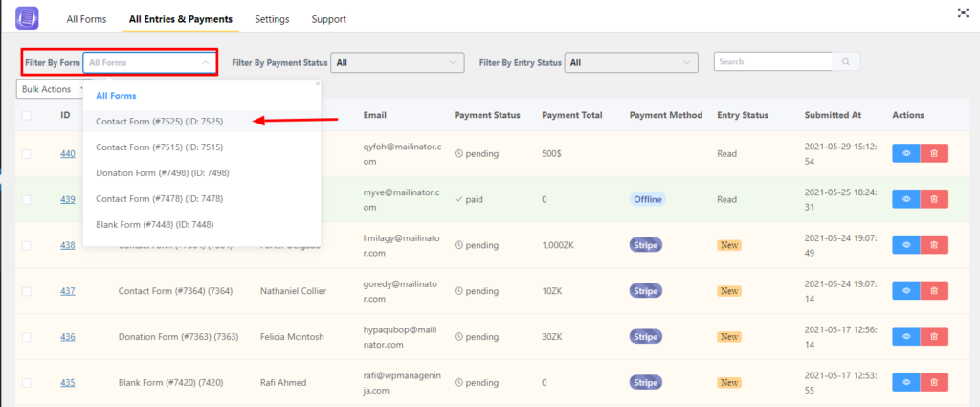
Task: Select Donation Form (#7498) option
Action: (162, 173)
